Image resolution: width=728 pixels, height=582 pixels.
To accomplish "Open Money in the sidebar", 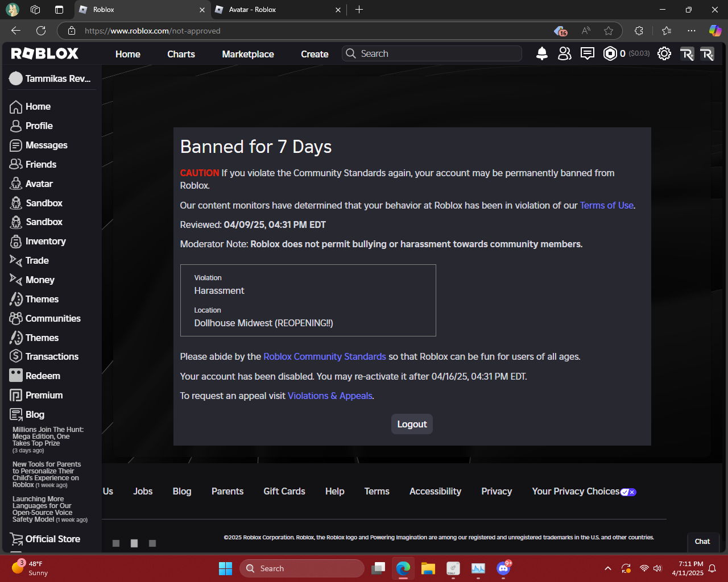I will tap(32, 280).
